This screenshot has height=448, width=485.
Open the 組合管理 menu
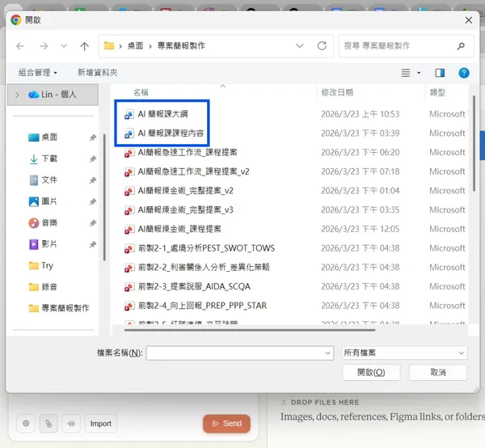[38, 73]
